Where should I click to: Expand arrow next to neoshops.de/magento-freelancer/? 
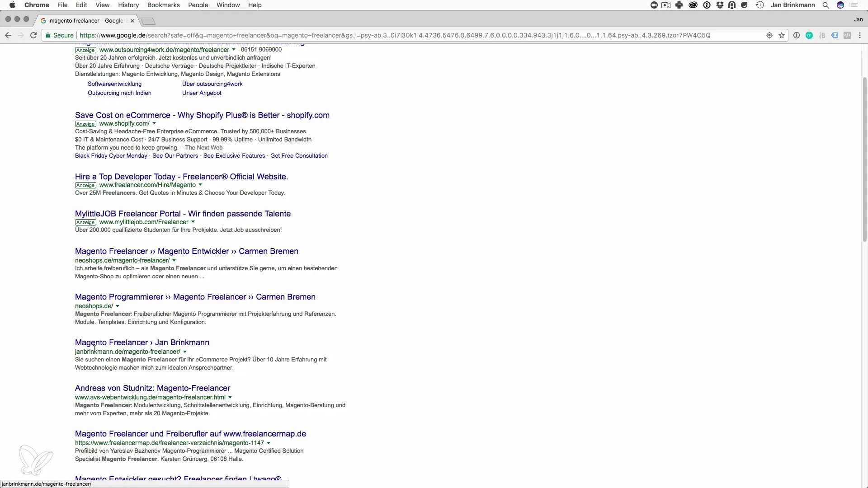[x=174, y=261]
